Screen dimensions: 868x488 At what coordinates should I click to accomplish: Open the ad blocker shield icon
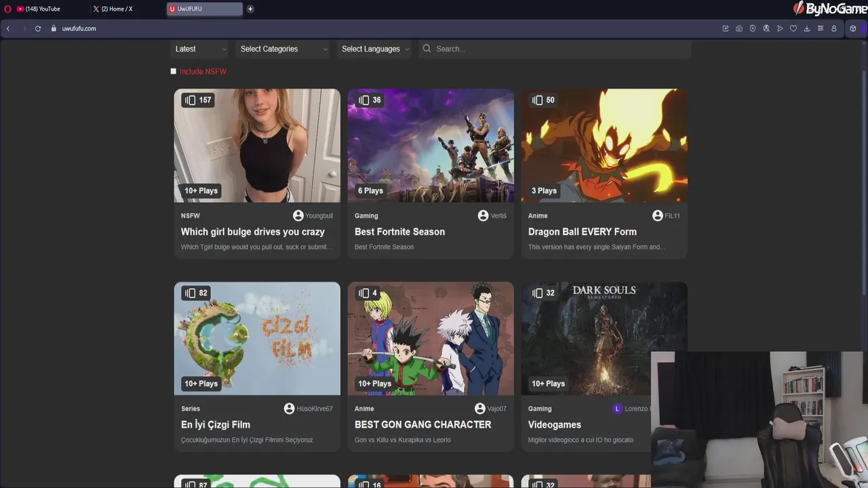(753, 28)
